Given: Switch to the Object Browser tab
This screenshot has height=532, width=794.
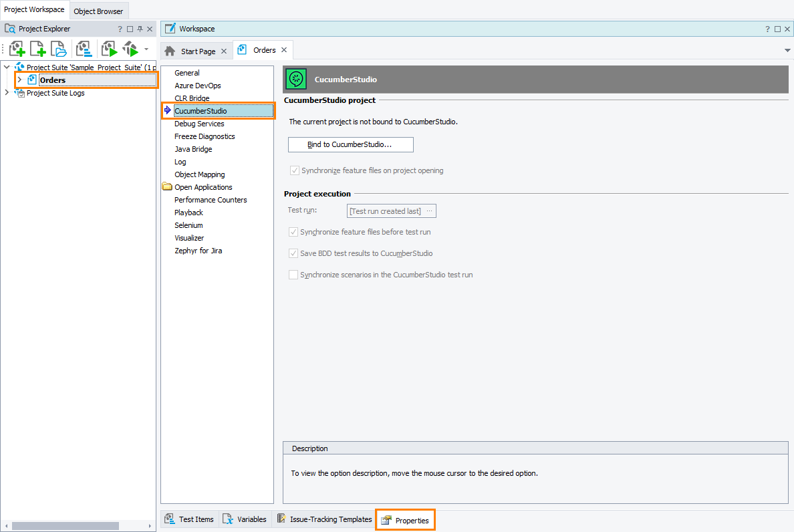Looking at the screenshot, I should (98, 11).
